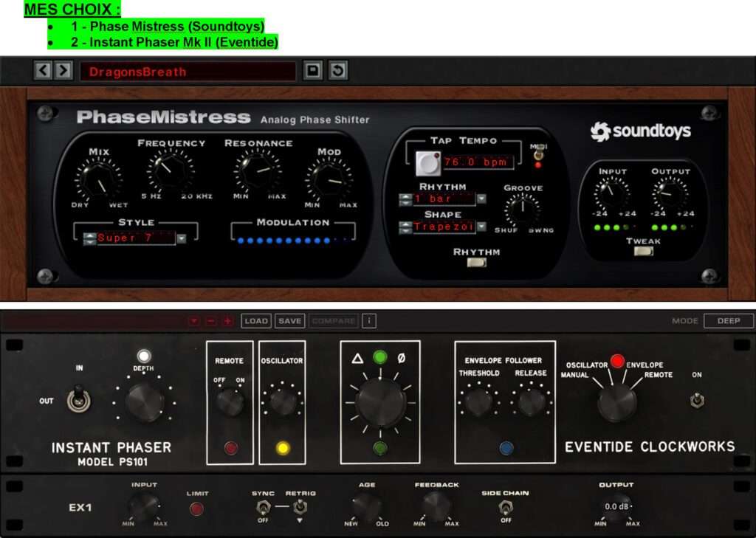The height and width of the screenshot is (538, 756).
Task: Click the DragonsBreath preset name display
Action: (x=188, y=72)
